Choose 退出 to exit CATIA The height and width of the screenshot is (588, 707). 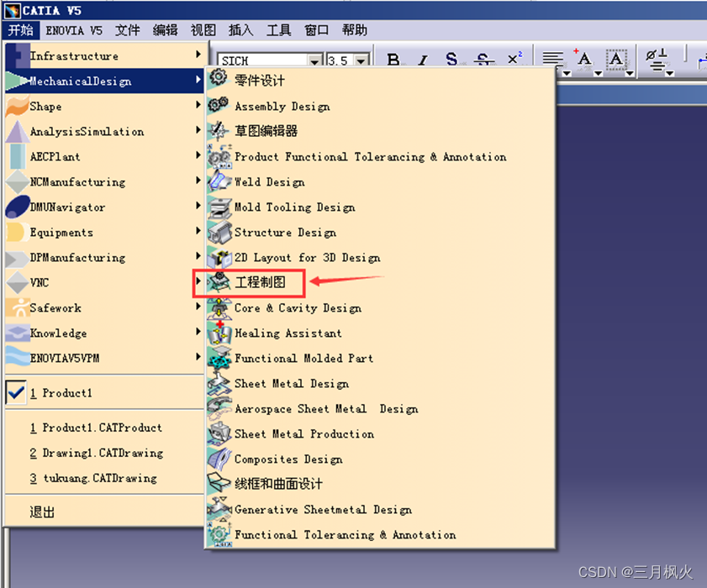pos(42,512)
